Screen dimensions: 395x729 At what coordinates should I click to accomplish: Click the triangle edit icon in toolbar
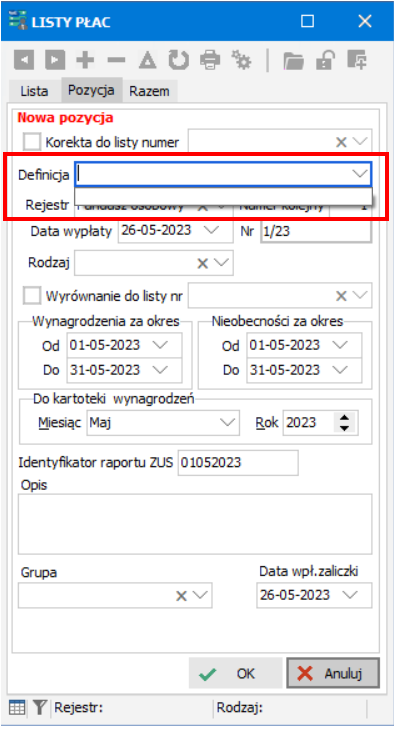147,60
